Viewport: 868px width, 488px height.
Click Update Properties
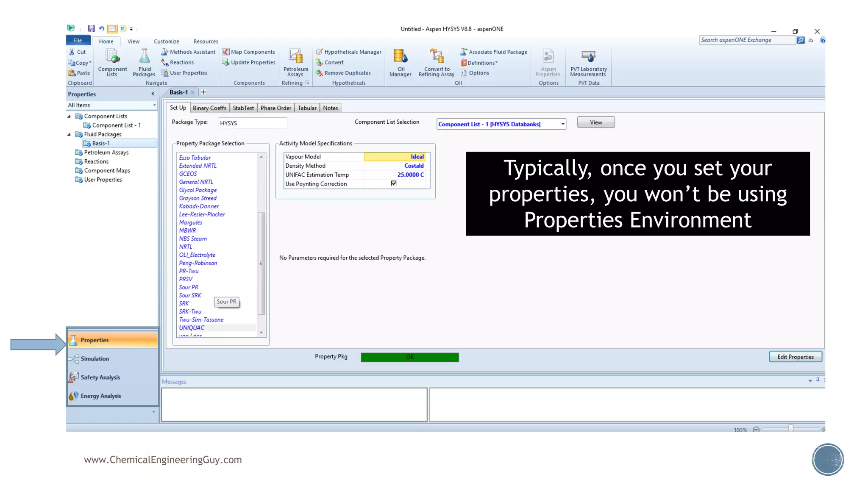coord(249,62)
